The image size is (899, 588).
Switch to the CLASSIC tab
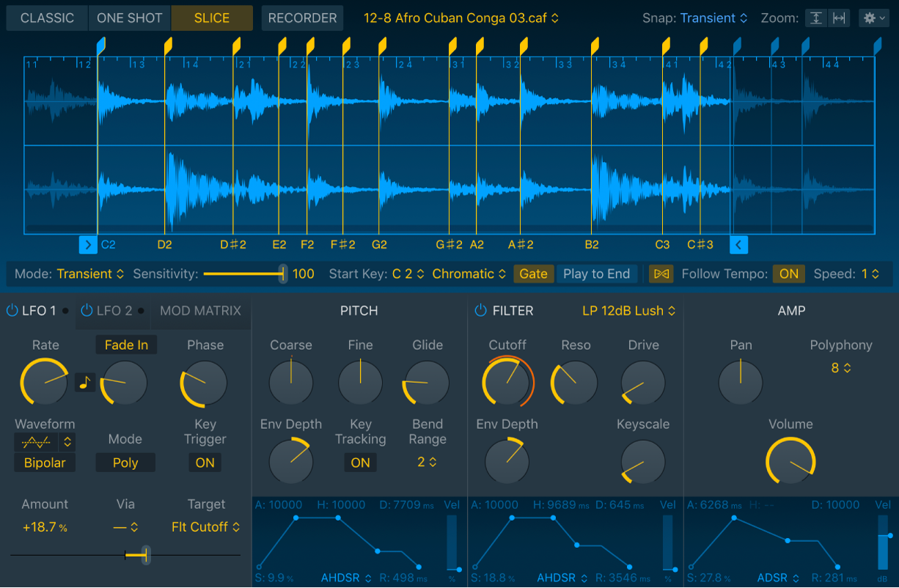coord(46,18)
